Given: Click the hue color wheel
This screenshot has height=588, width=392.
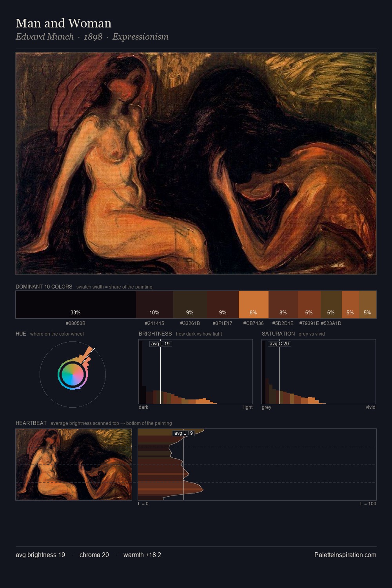Looking at the screenshot, I should [73, 374].
